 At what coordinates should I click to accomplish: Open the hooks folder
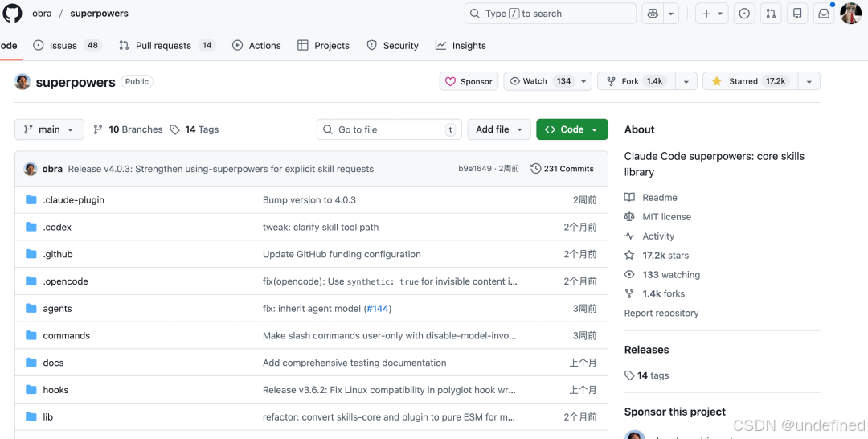(56, 390)
